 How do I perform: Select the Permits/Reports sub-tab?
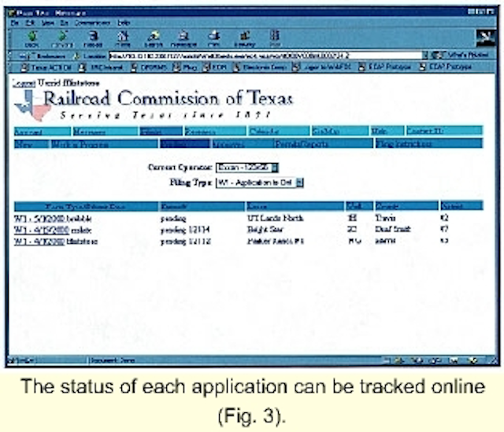(x=323, y=144)
